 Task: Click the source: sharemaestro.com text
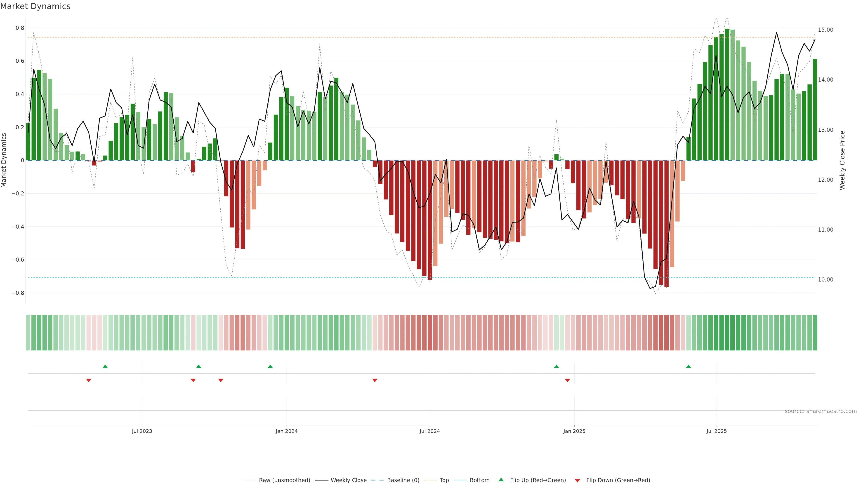[x=821, y=411]
